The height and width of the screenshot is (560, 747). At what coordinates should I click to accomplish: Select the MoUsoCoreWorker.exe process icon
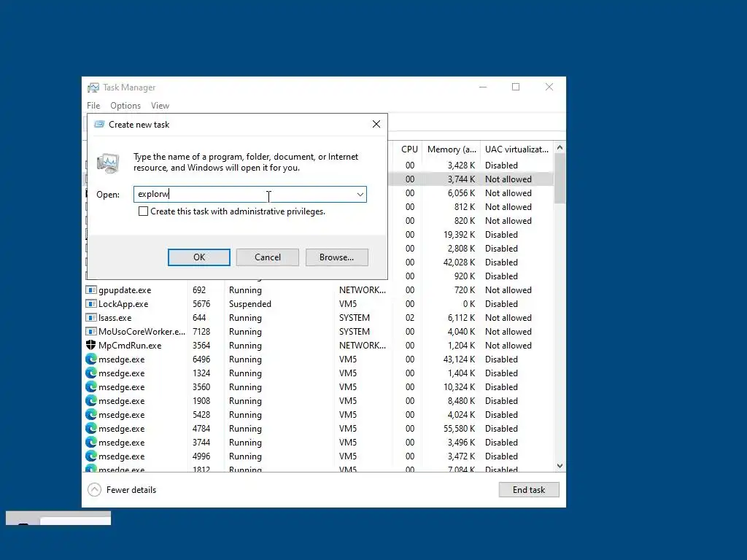pos(90,332)
